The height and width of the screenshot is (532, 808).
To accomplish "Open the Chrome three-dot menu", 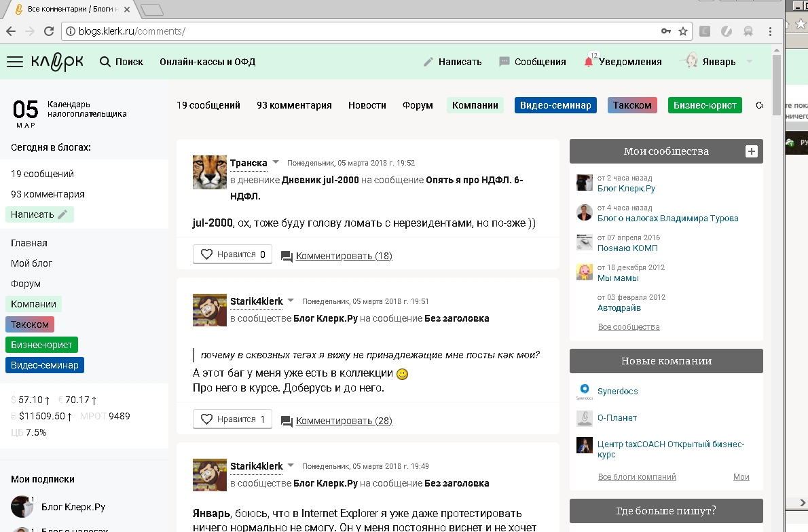I will 771,31.
